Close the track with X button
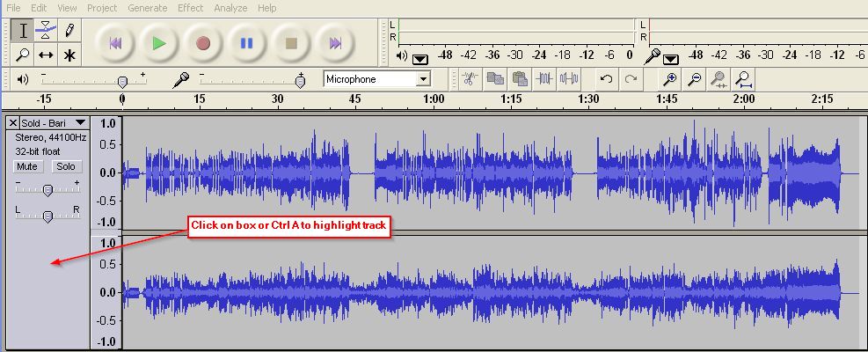This screenshot has width=868, height=352. tap(12, 123)
